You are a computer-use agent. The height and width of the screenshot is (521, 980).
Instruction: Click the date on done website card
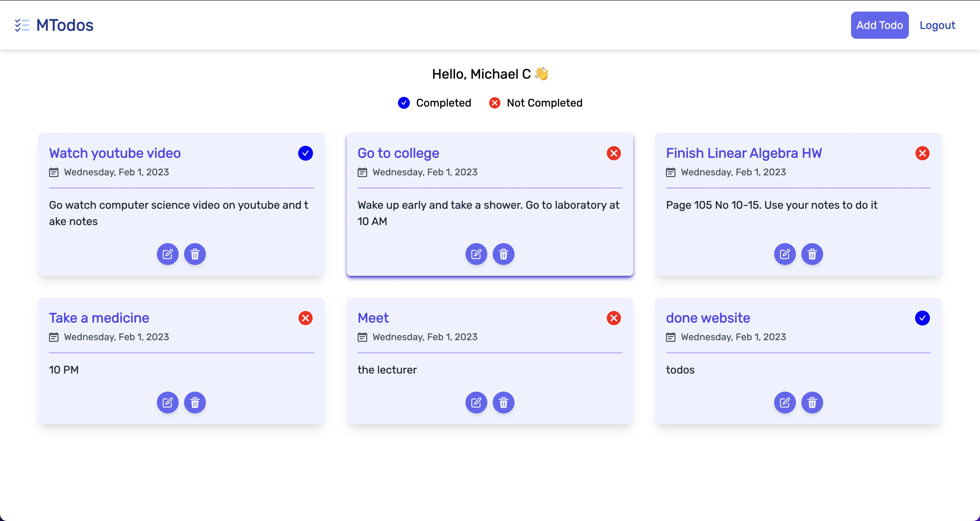coord(734,337)
